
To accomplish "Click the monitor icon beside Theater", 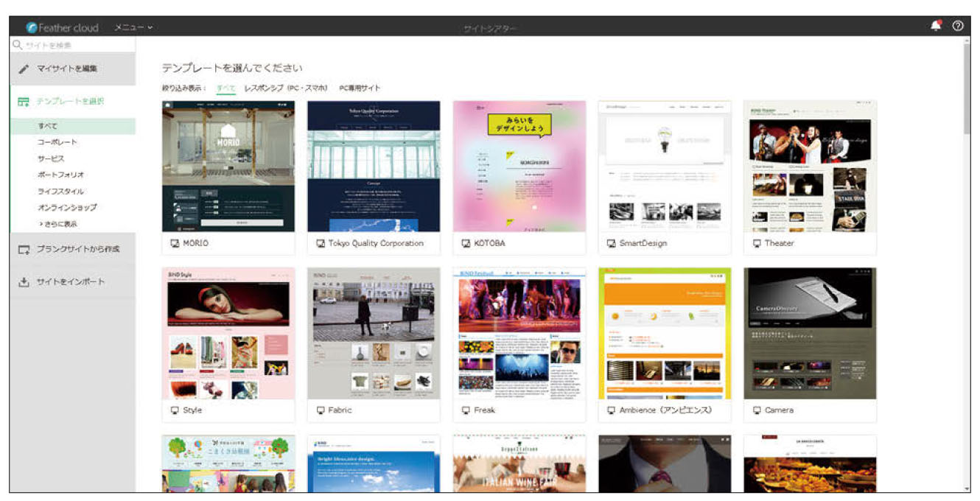I will [x=757, y=243].
